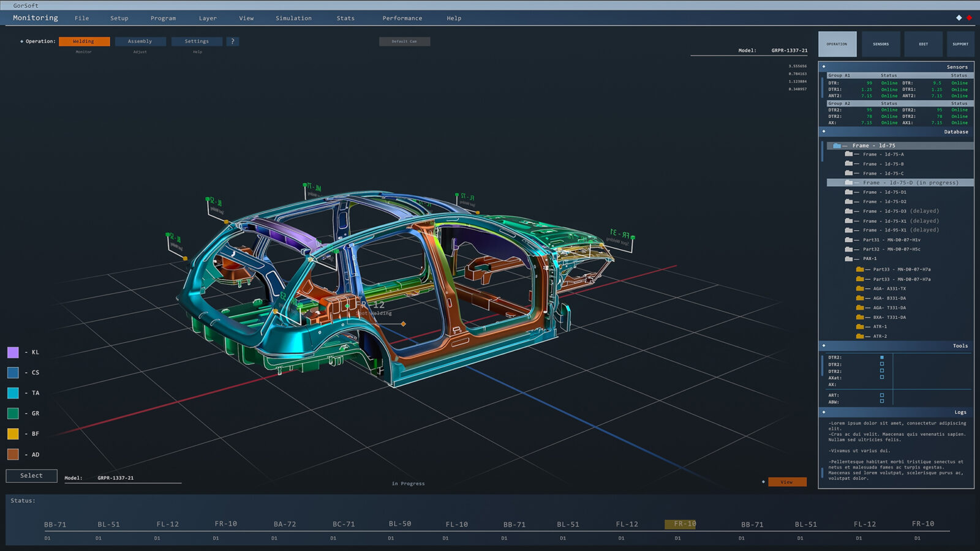Image resolution: width=980 pixels, height=551 pixels.
Task: Select the FR-31 welding marker on the model
Action: coord(633,238)
